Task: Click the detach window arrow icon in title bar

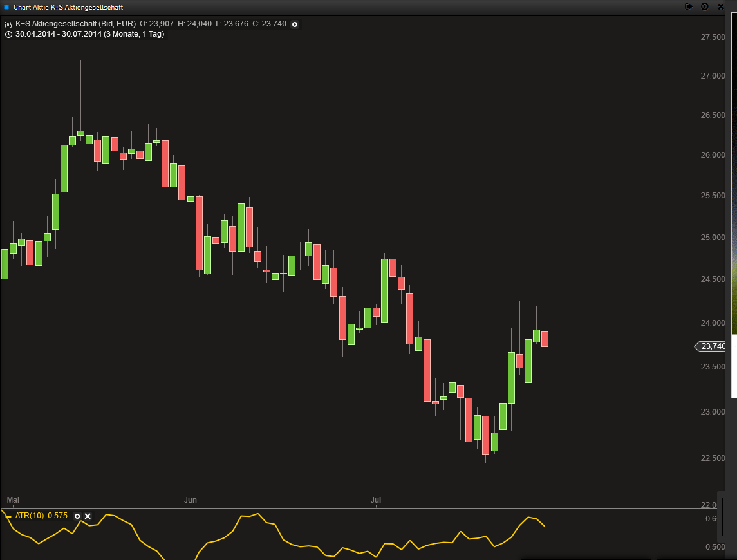Action: point(689,6)
